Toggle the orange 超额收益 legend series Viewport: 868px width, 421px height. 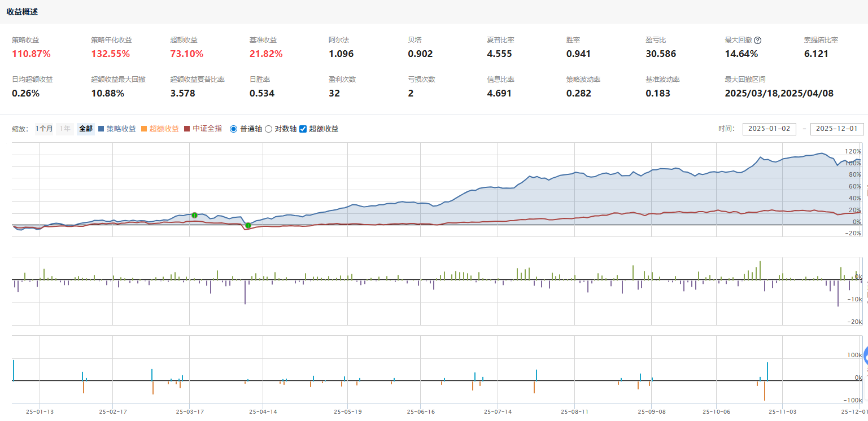click(160, 129)
